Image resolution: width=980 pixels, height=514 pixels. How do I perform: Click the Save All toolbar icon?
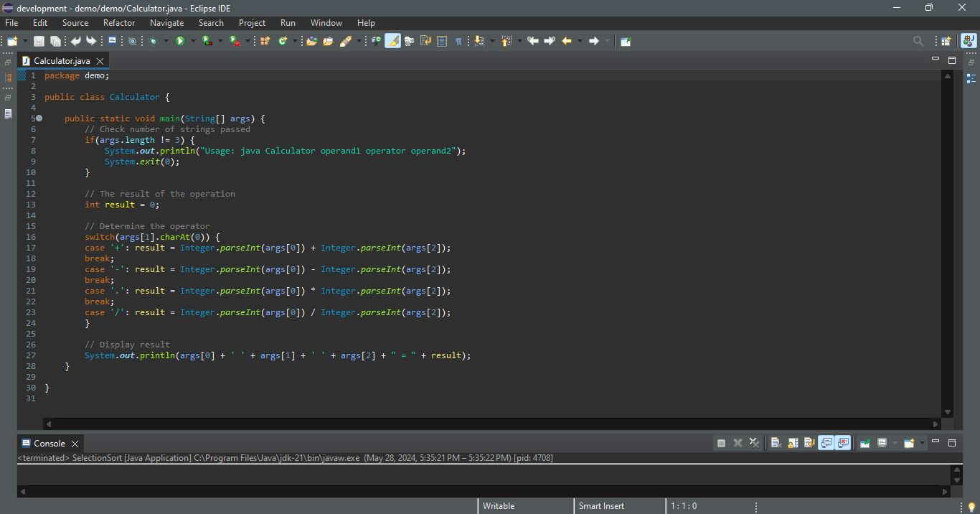pyautogui.click(x=55, y=41)
